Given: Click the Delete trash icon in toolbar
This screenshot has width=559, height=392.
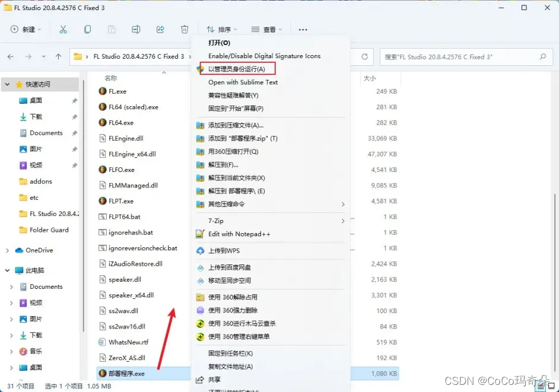Looking at the screenshot, I should [x=185, y=29].
